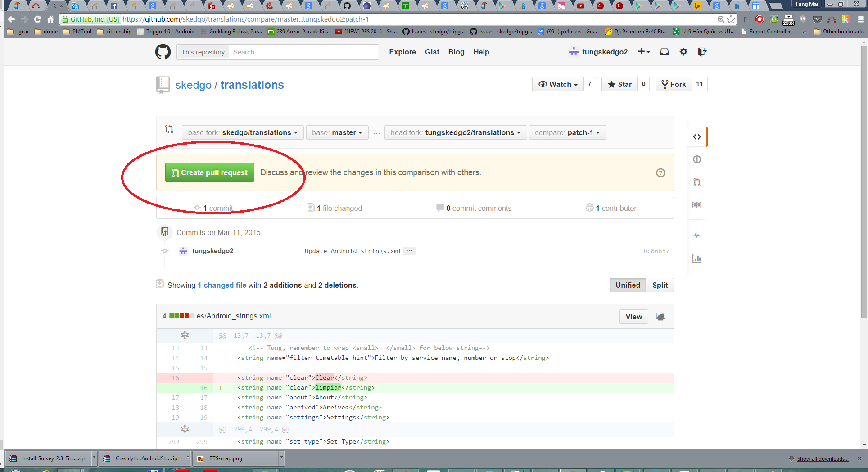Click the help question mark icon
The height and width of the screenshot is (472, 868).
point(660,173)
